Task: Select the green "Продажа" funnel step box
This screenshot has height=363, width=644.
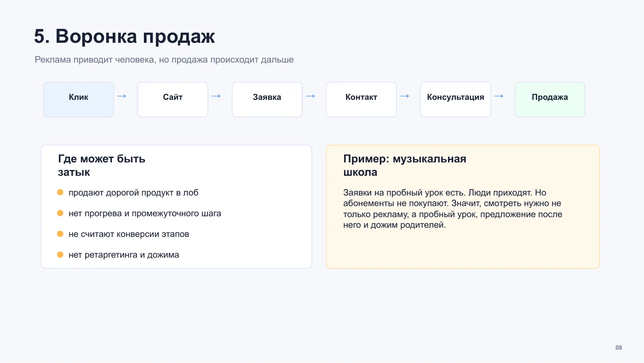Action: pos(550,99)
